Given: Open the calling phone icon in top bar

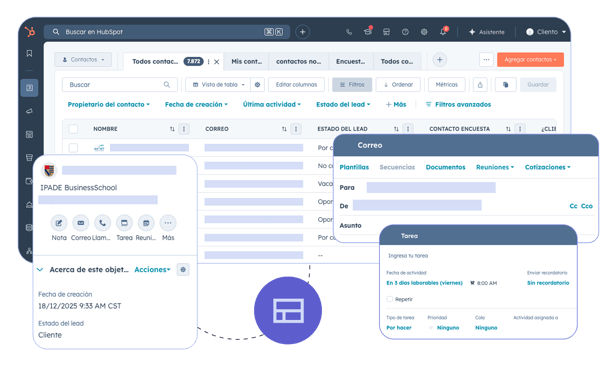Looking at the screenshot, I should click(x=349, y=32).
